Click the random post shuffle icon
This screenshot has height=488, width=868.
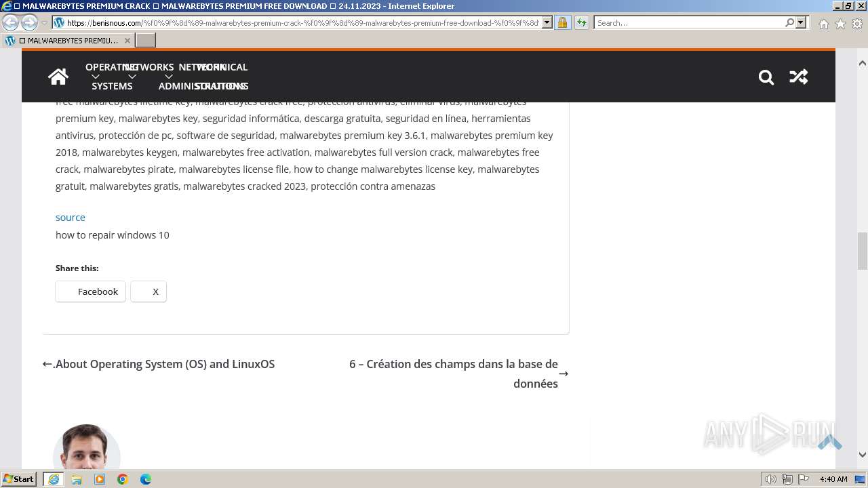[798, 77]
